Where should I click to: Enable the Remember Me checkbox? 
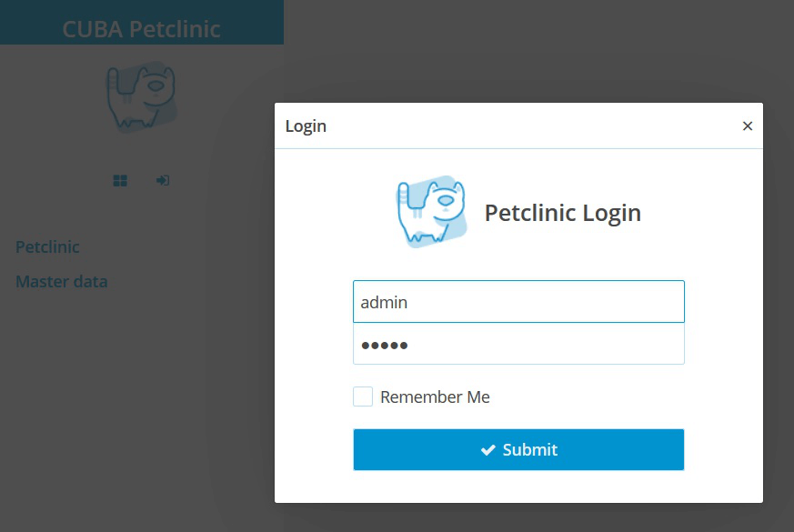[x=362, y=396]
